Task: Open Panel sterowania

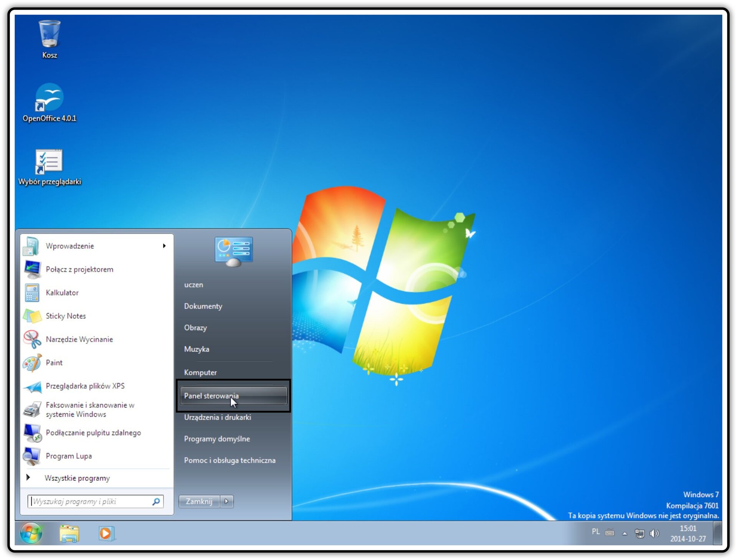Action: click(233, 396)
